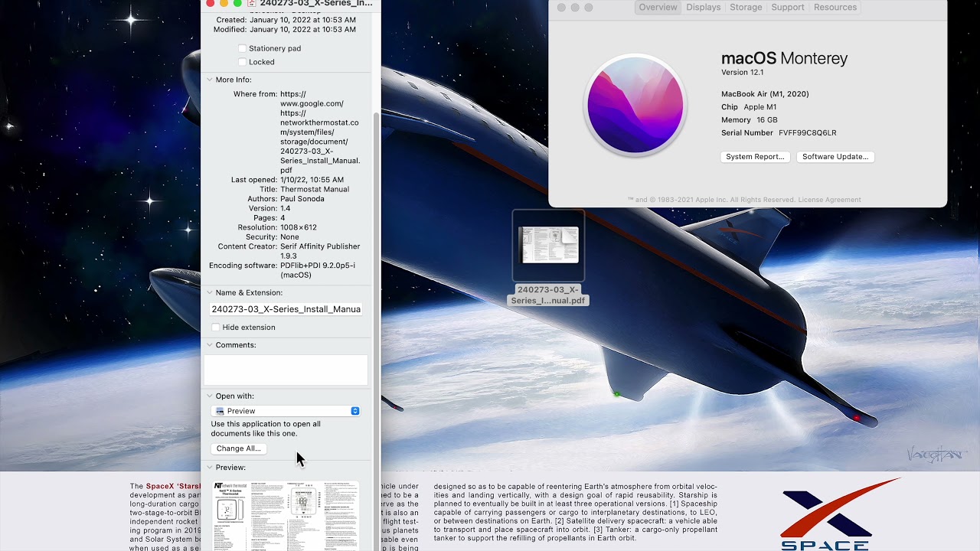Collapse the Name & Extension section

click(x=209, y=292)
